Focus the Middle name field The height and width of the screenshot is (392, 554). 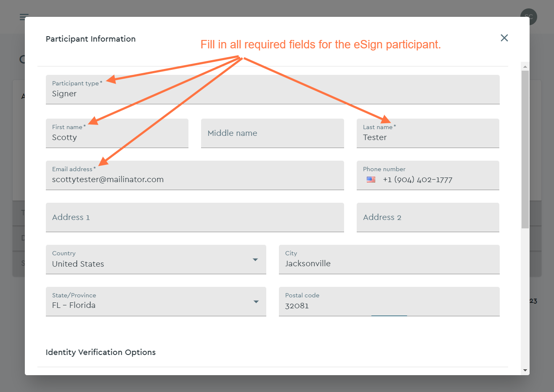pyautogui.click(x=273, y=133)
